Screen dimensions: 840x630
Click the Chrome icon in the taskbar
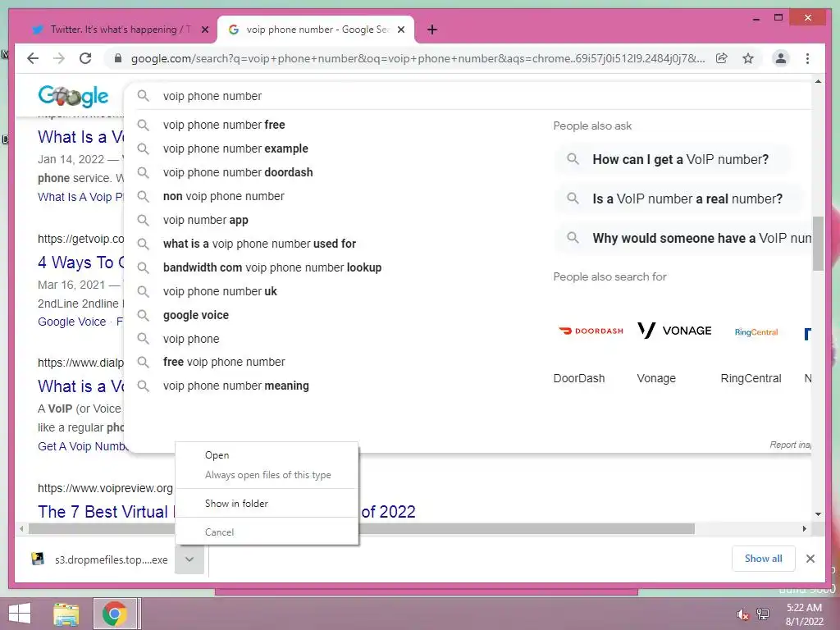click(x=114, y=614)
